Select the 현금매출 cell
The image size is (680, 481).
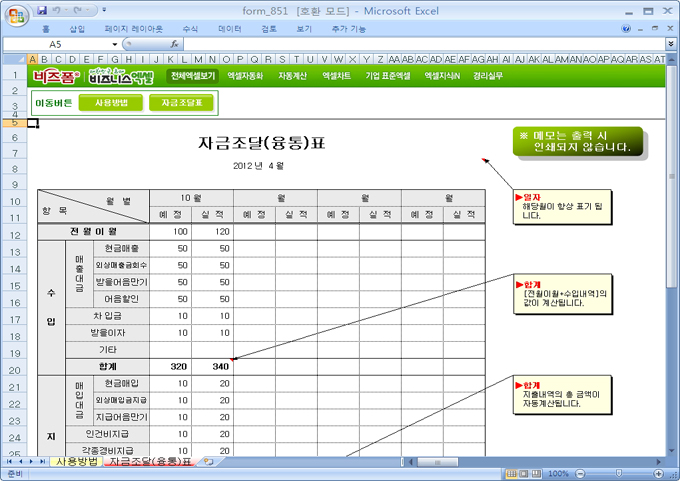pyautogui.click(x=121, y=249)
